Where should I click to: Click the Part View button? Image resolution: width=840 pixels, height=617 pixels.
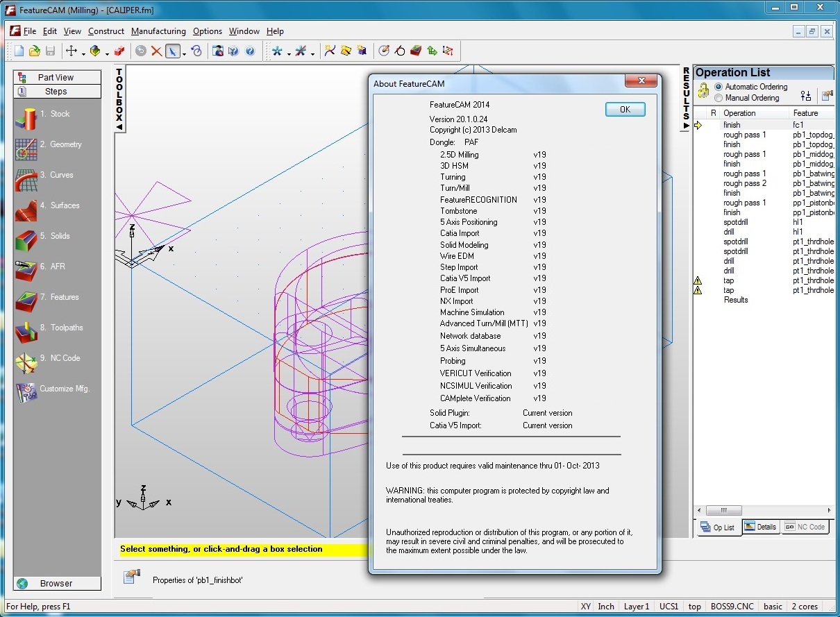(x=56, y=78)
